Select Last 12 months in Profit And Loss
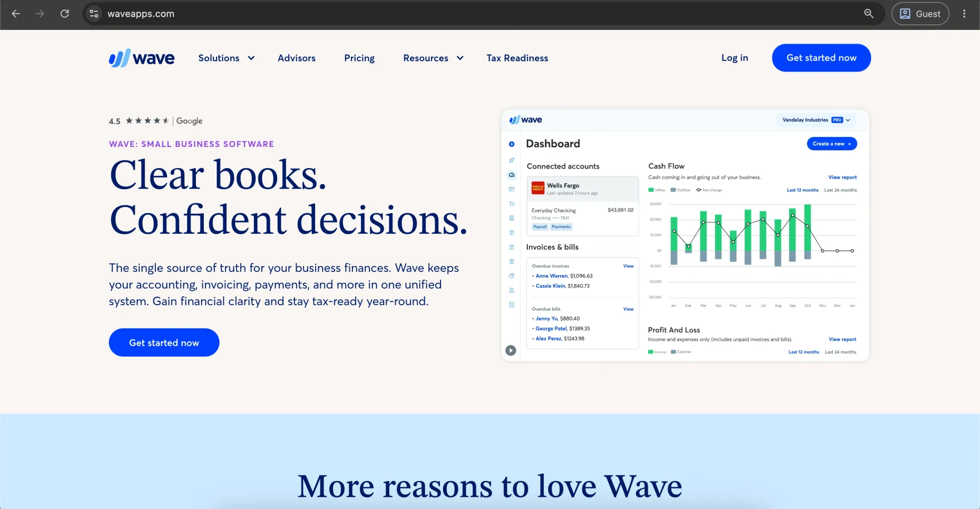The width and height of the screenshot is (980, 509). click(804, 352)
